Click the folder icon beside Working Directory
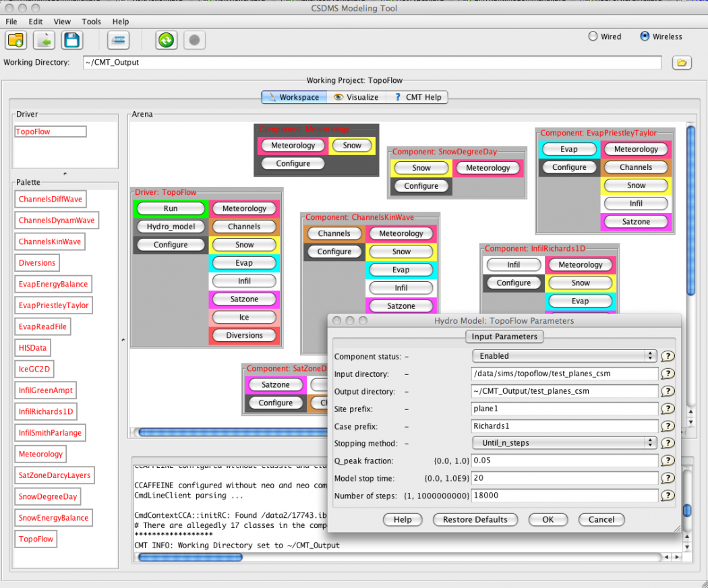Screen dimensions: 708x588 tap(682, 63)
